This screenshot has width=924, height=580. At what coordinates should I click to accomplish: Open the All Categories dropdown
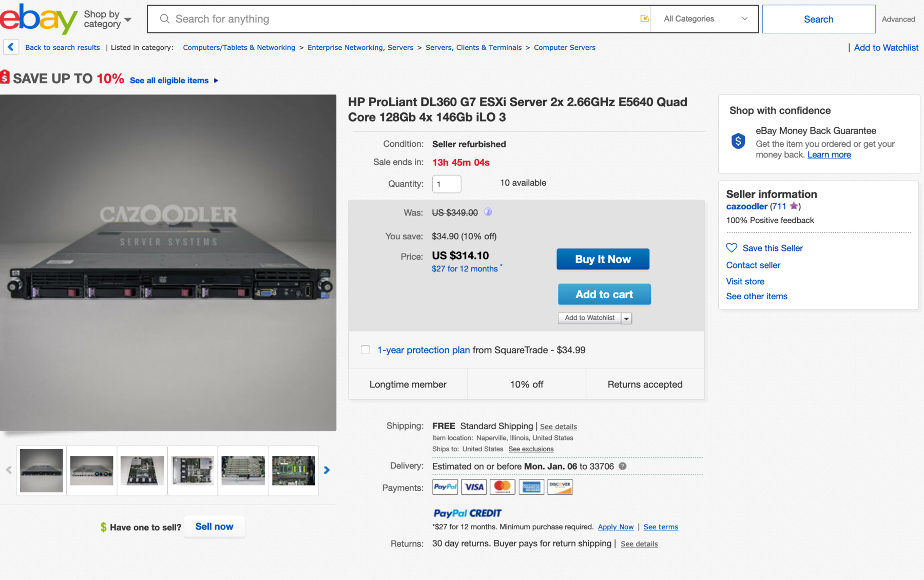[704, 19]
